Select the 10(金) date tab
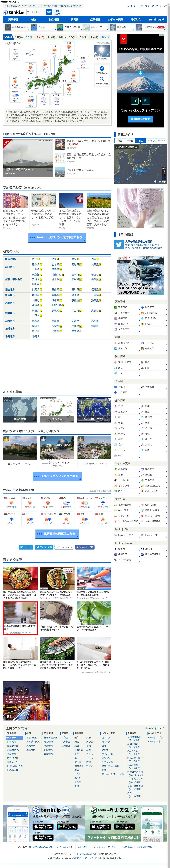This screenshot has height=868, width=170. 19,37
